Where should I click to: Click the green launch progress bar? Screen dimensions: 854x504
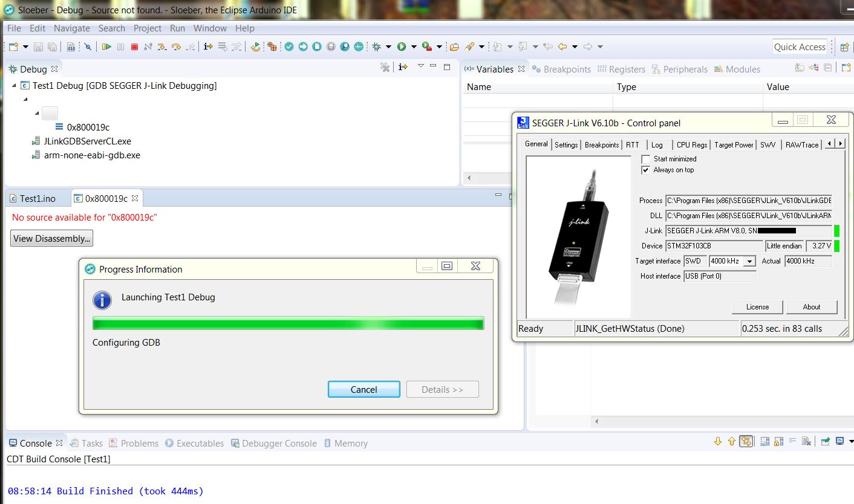coord(288,324)
